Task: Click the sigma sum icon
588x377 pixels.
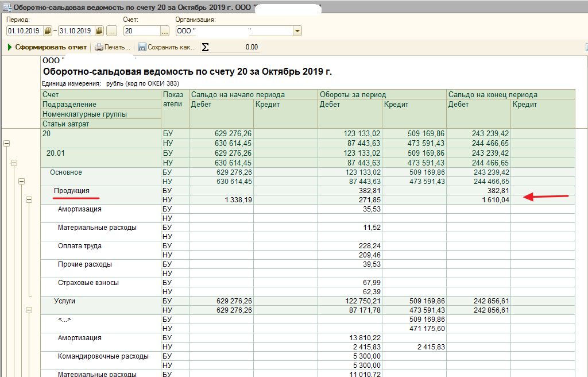Action: click(x=205, y=47)
